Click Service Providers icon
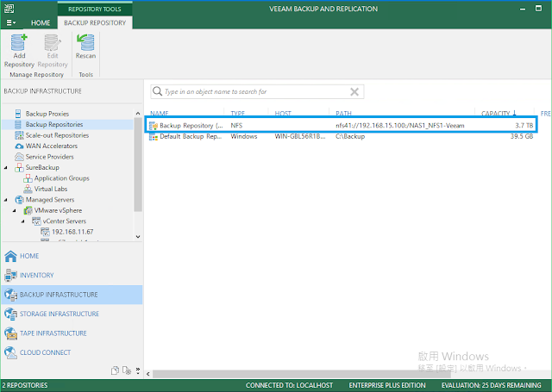Image resolution: width=552 pixels, height=392 pixels. pyautogui.click(x=19, y=157)
